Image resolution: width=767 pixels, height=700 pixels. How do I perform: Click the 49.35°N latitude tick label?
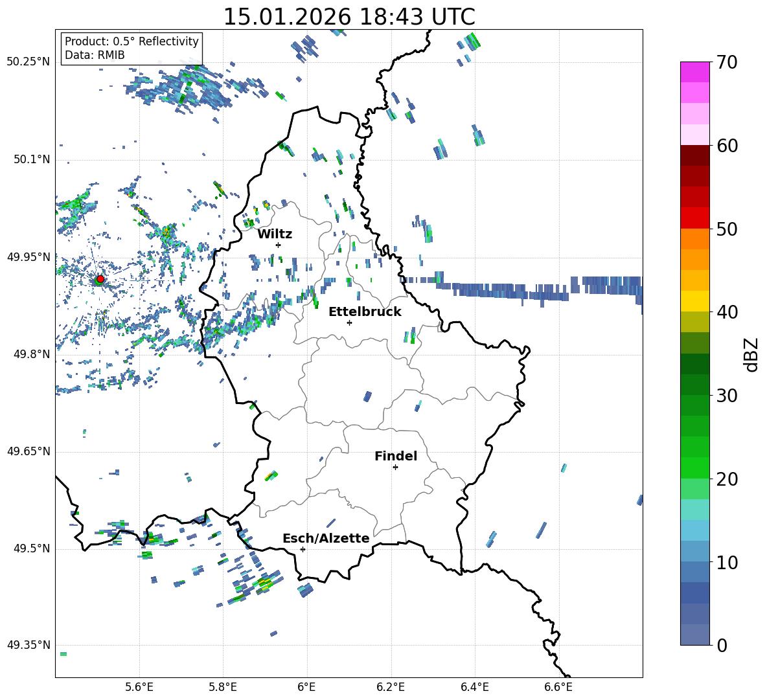[29, 645]
